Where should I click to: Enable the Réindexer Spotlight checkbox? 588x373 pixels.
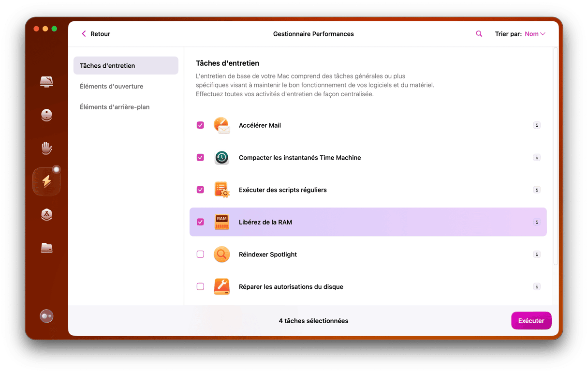(200, 254)
